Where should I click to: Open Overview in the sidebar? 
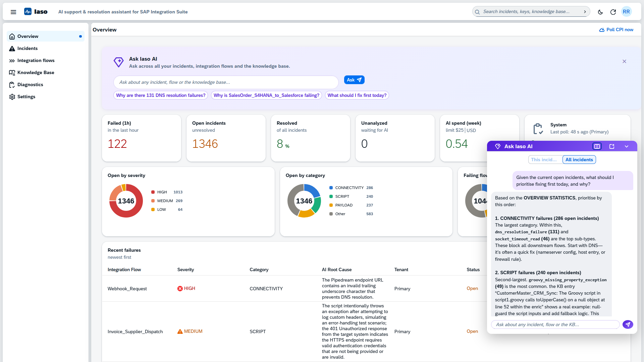(x=46, y=36)
